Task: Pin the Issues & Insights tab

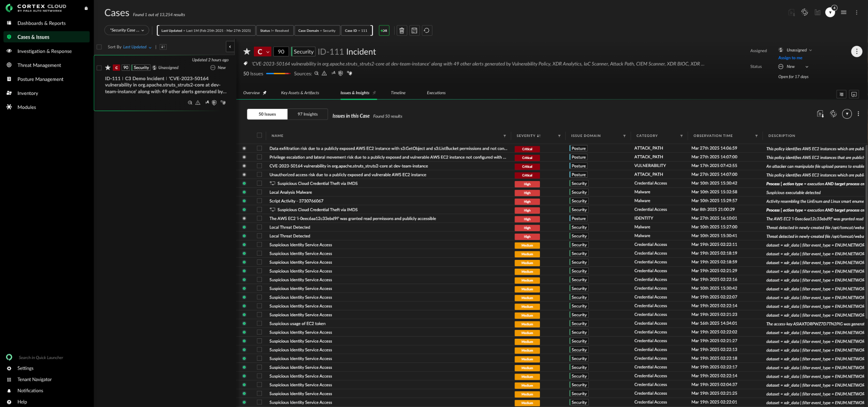Action: (374, 93)
